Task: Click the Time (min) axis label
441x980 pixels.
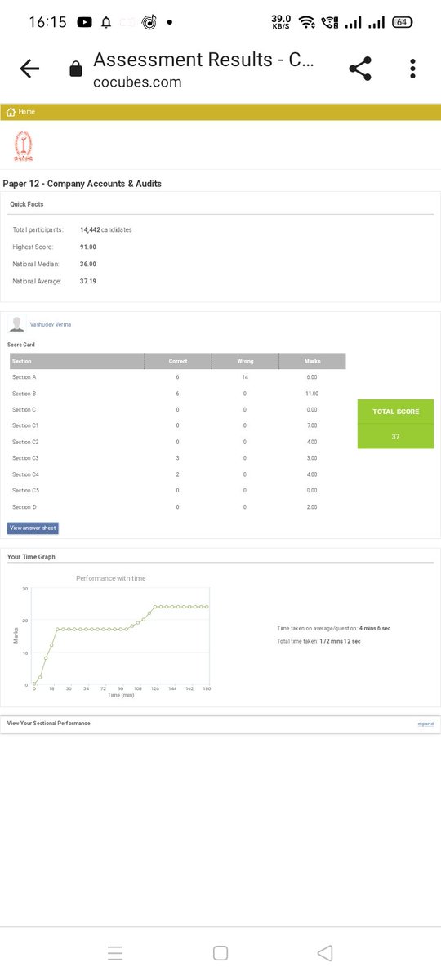Action: [121, 695]
